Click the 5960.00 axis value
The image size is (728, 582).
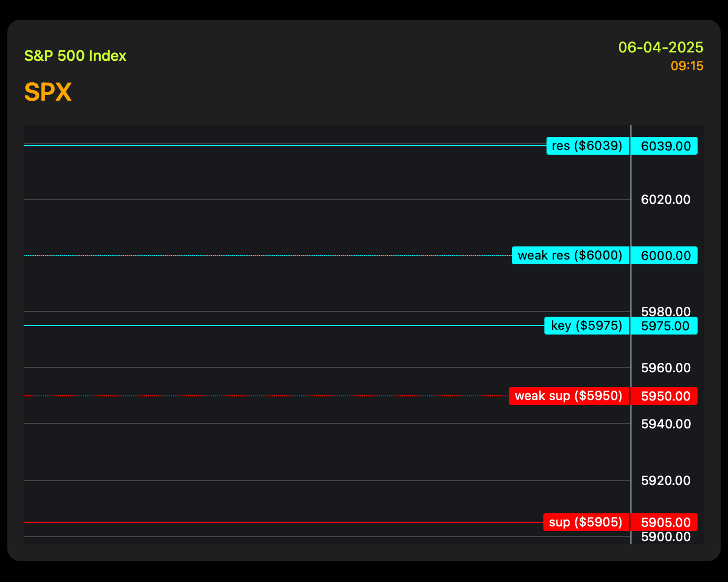point(666,368)
